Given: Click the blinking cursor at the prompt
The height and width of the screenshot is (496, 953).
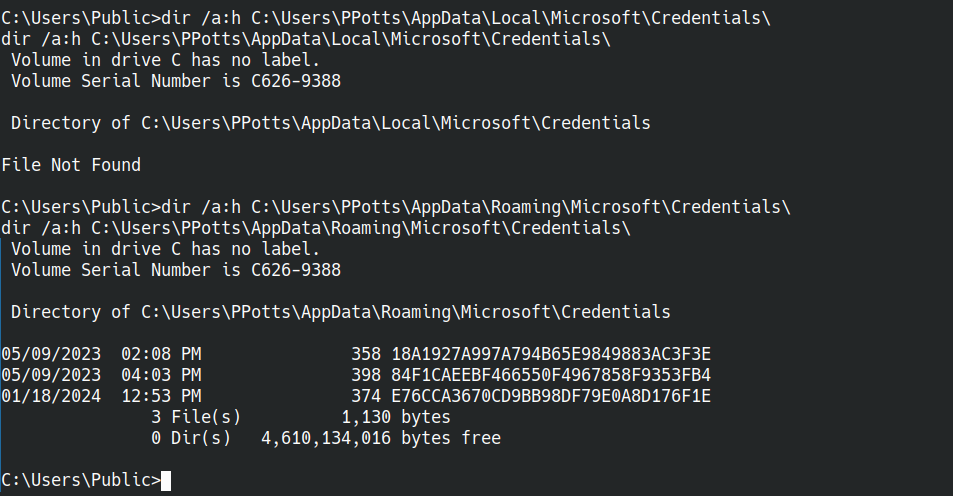Looking at the screenshot, I should point(166,480).
